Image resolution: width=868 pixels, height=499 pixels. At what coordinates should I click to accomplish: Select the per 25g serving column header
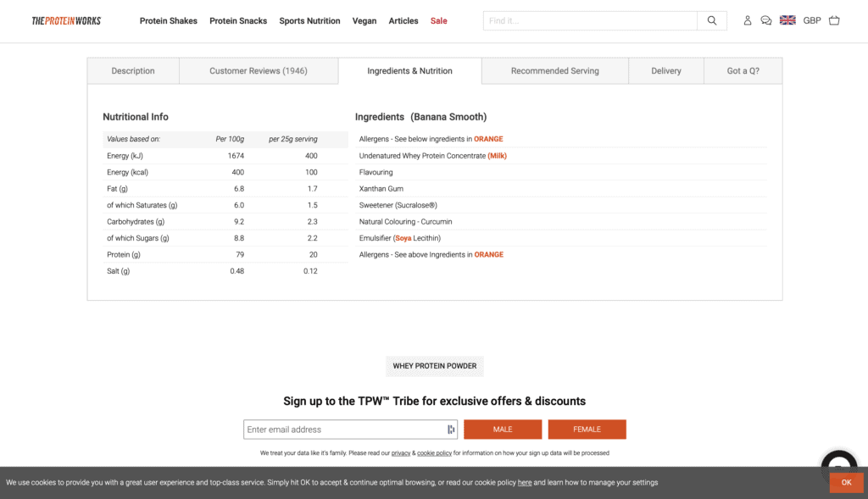click(292, 140)
